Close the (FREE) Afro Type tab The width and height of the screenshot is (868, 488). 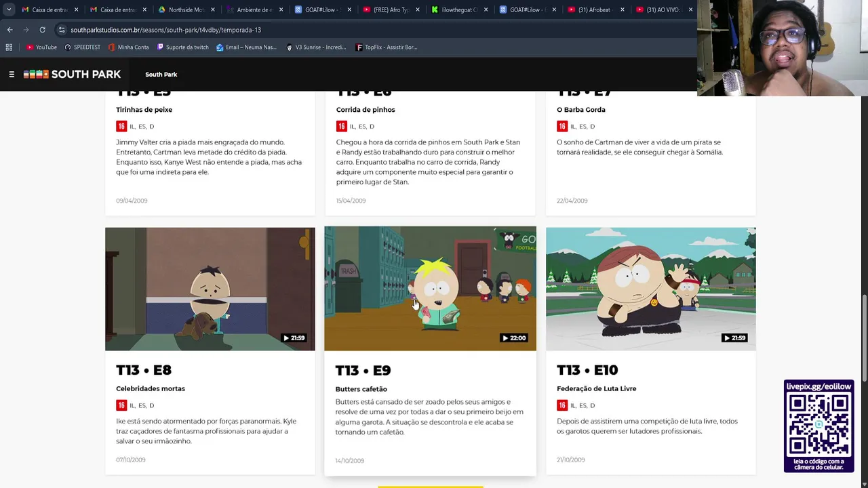417,9
